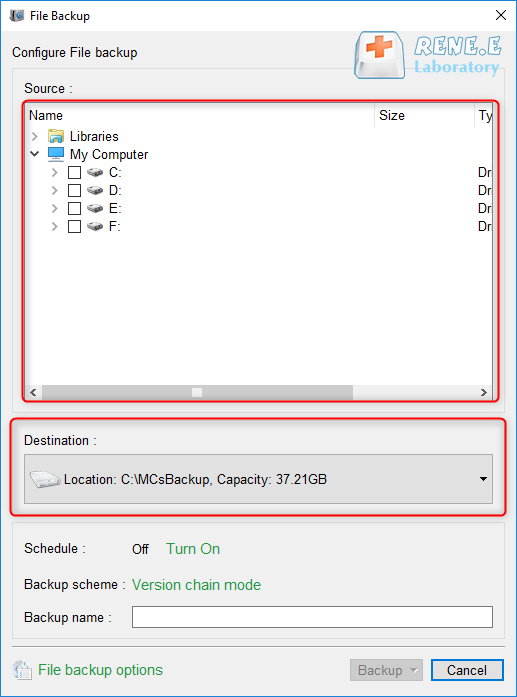
Task: Expand the Libraries tree node
Action: click(x=35, y=136)
